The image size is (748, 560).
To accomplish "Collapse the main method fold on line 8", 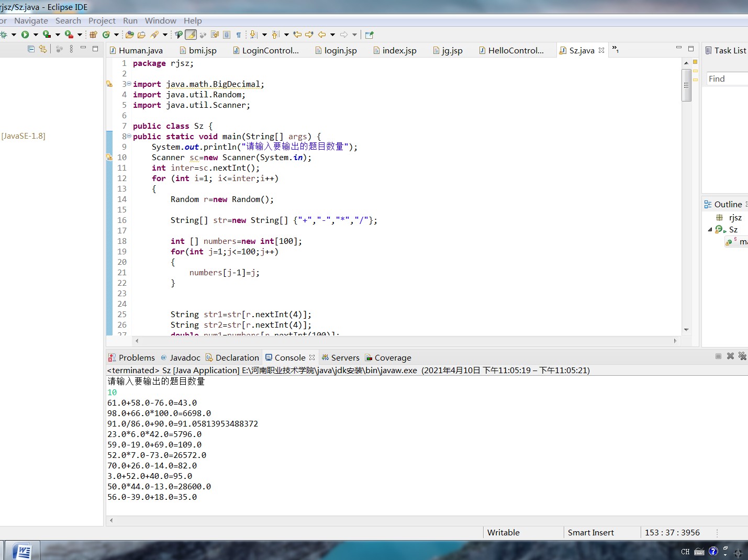I will (129, 136).
